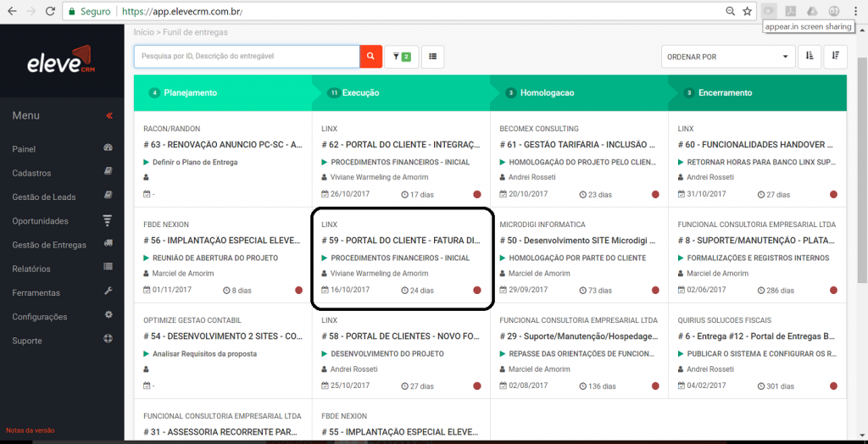Open card #59 PORTAL DO CLIENTE - FATURA
The image size is (868, 444).
click(x=401, y=241)
